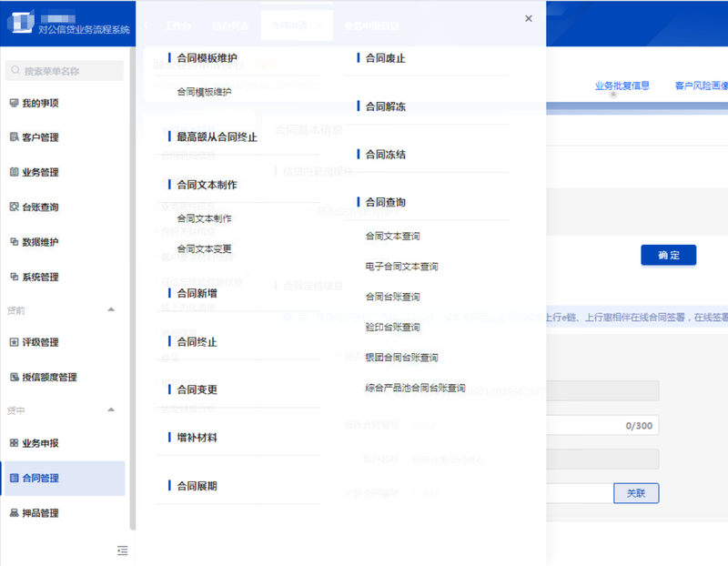The image size is (728, 566).
Task: Select the 合同查询 menu heading
Action: point(385,202)
